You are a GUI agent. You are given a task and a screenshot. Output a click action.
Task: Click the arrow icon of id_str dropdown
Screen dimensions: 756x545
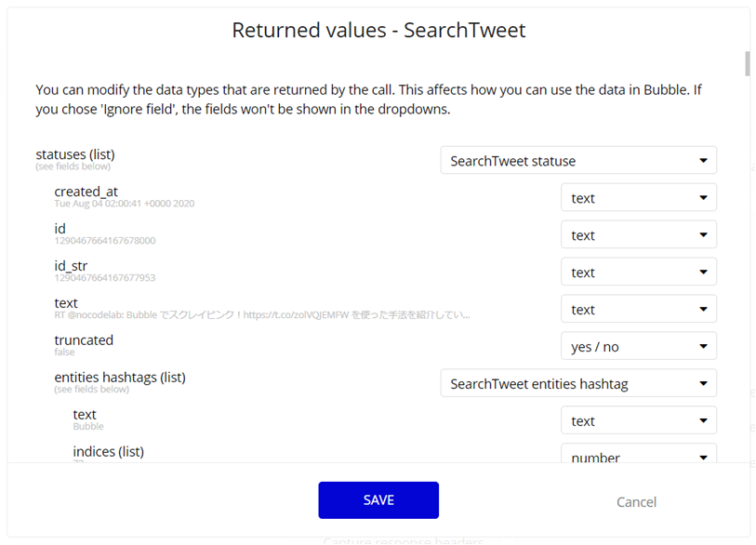pyautogui.click(x=703, y=272)
